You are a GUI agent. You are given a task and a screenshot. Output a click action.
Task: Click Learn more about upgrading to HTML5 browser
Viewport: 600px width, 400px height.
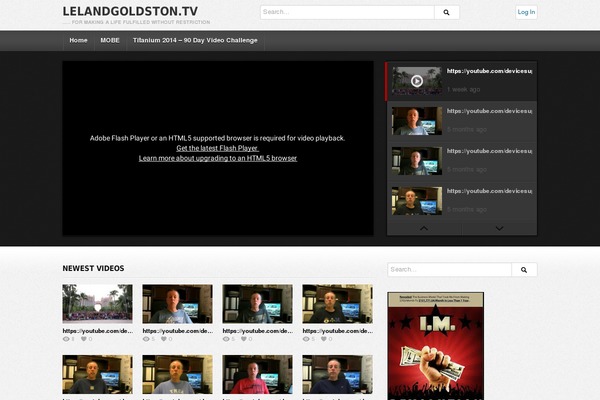click(218, 158)
